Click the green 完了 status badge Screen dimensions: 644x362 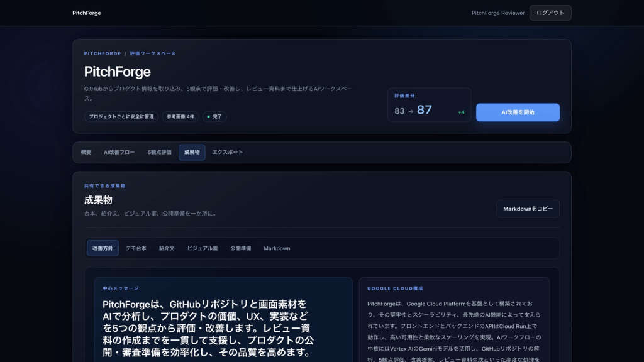point(214,116)
